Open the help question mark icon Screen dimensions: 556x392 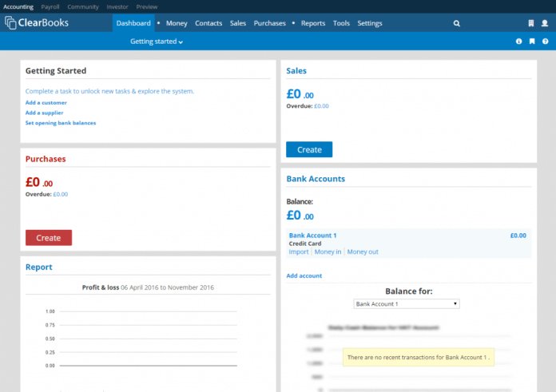[x=544, y=42]
